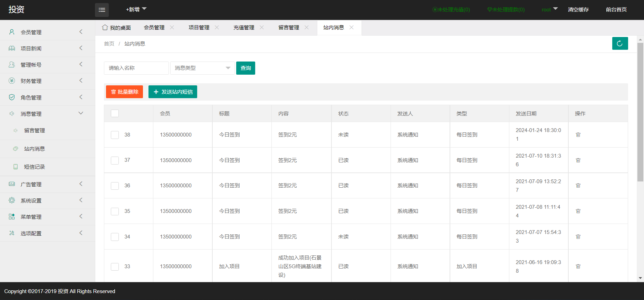
Task: Delete message row 38 via trash icon
Action: coord(578,134)
